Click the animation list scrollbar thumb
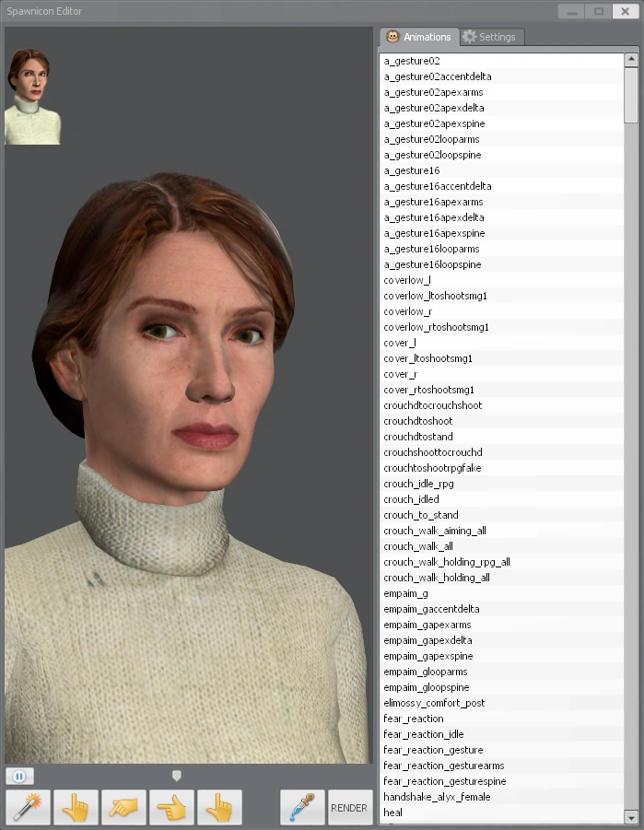 [631, 95]
